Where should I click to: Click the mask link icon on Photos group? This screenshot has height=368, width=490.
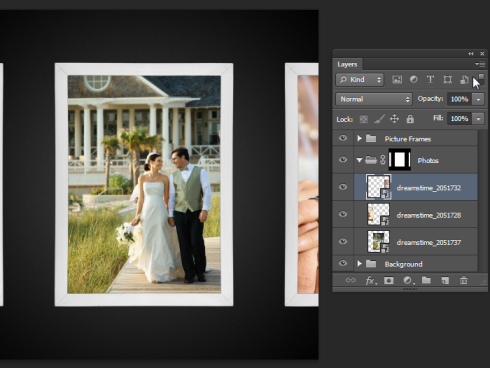(383, 160)
